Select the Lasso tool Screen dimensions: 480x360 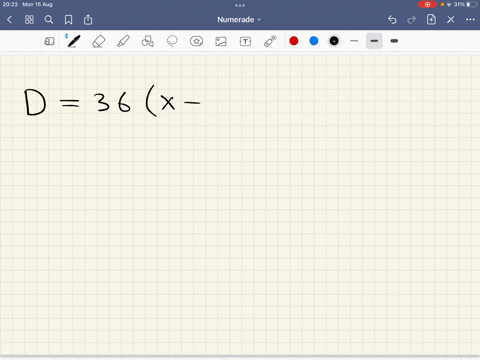[172, 41]
